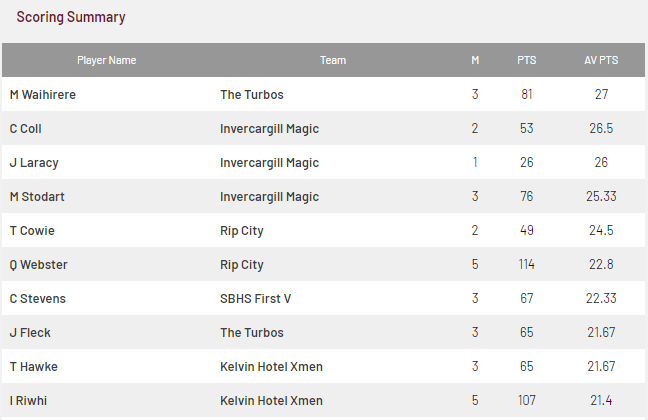Screen dimensions: 648x420
Task: Click average points value 21.4
Action: pos(601,400)
